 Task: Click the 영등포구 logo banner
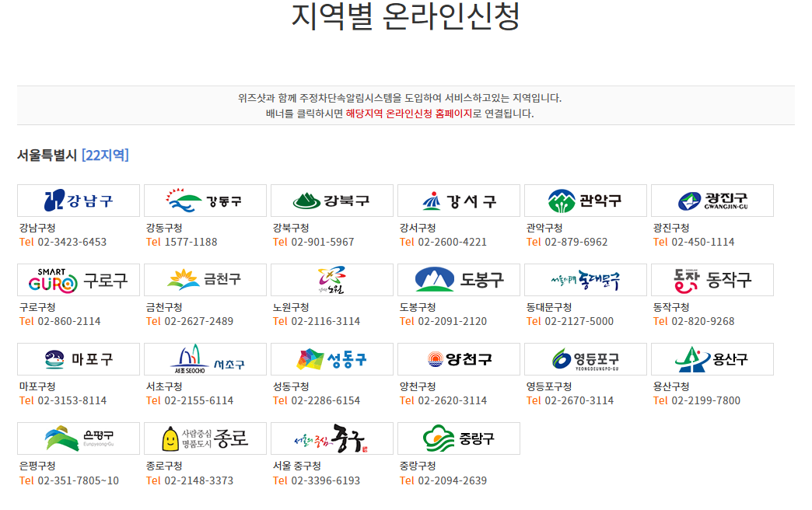(586, 359)
